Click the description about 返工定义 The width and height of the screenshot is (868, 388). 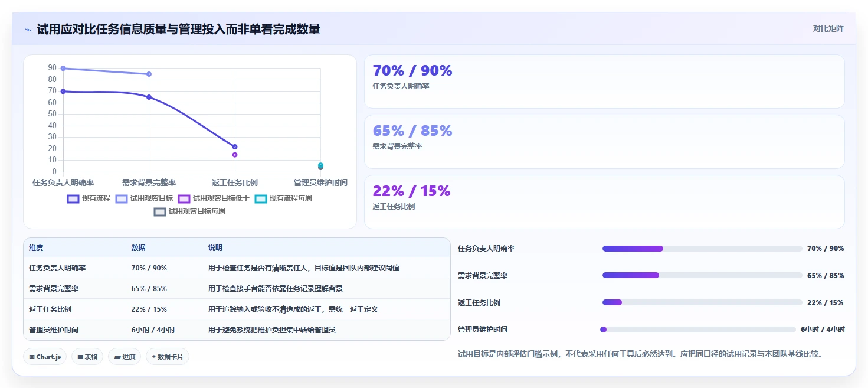(x=293, y=309)
